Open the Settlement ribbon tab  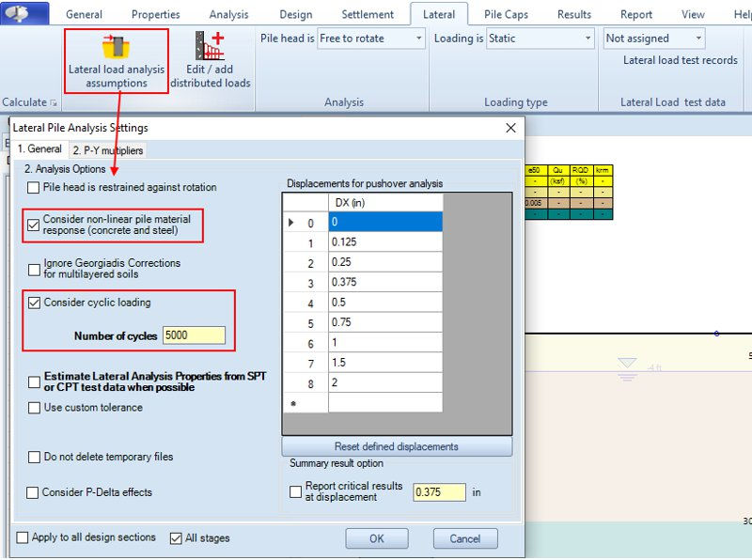368,14
